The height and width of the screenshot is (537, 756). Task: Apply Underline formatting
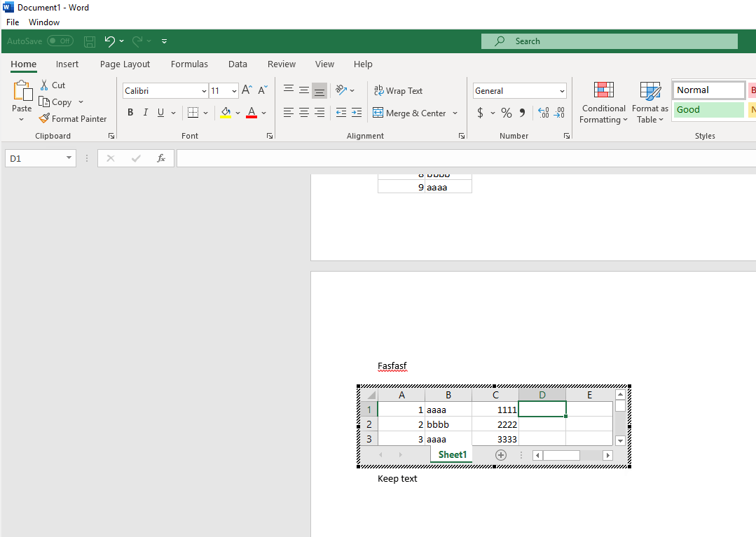pyautogui.click(x=160, y=113)
